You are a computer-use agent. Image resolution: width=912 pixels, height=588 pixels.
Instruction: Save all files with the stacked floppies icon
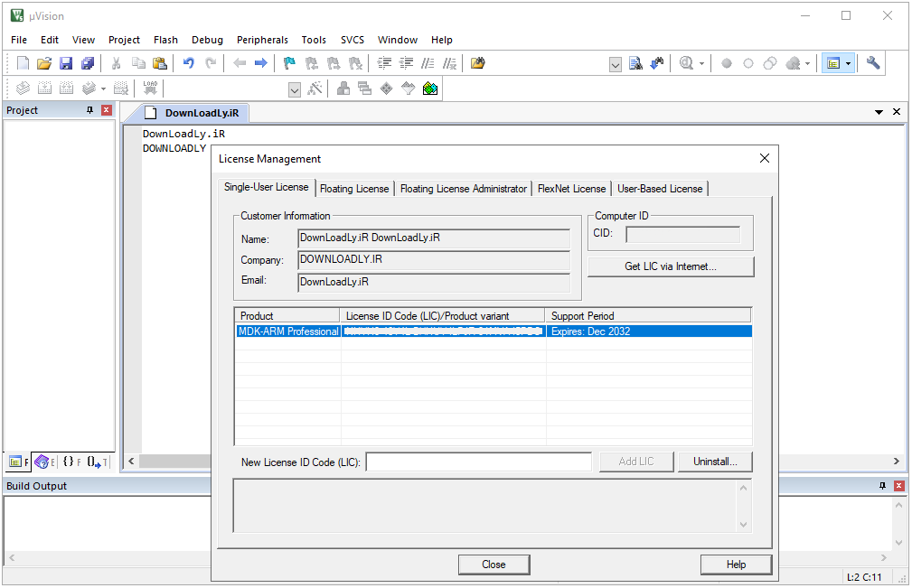(x=88, y=63)
